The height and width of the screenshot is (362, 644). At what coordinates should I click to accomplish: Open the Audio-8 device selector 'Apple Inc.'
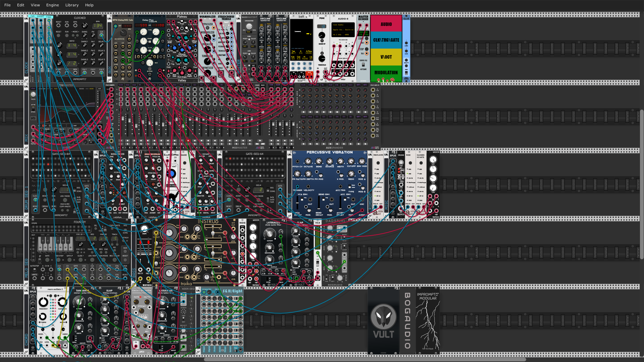343,29
